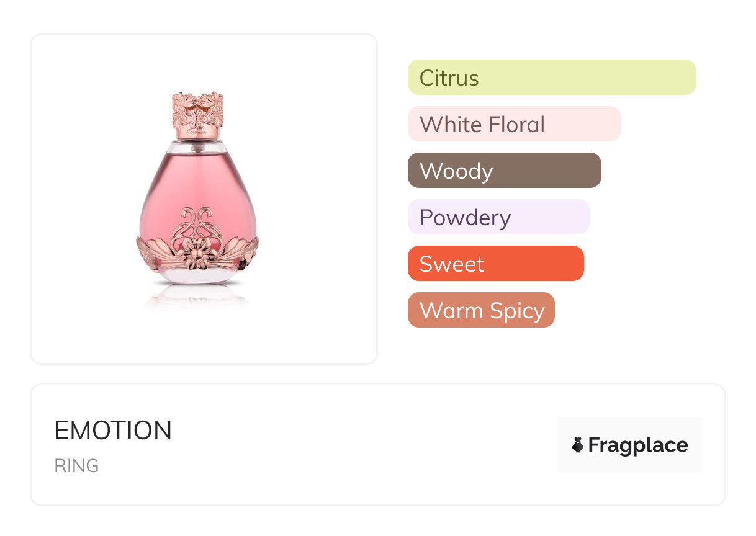This screenshot has height=536, width=756.
Task: Click the rose-gold floral bottle cap
Action: (197, 115)
